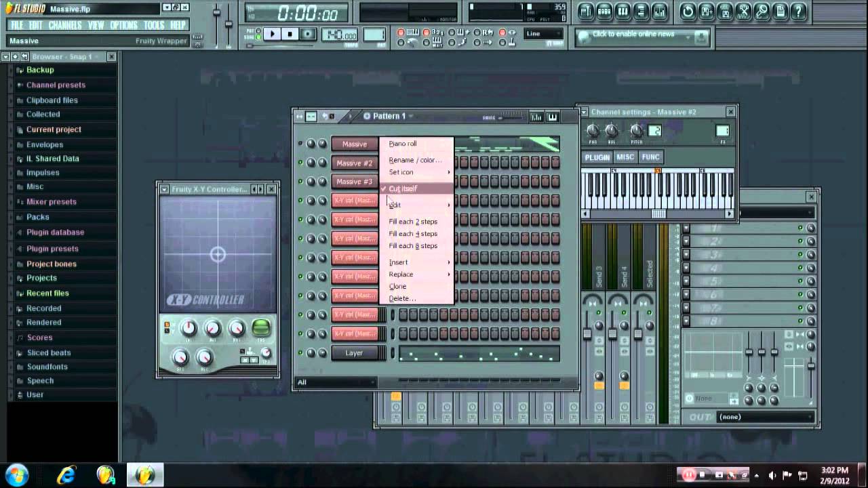Click the question mark help icon

(x=798, y=12)
